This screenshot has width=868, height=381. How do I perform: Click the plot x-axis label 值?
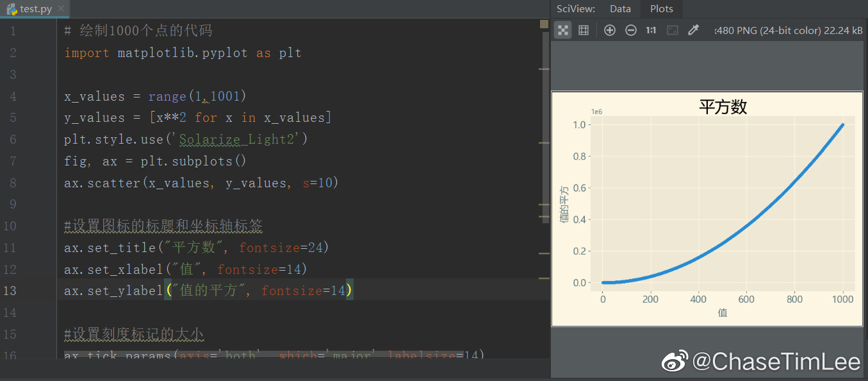[x=723, y=313]
